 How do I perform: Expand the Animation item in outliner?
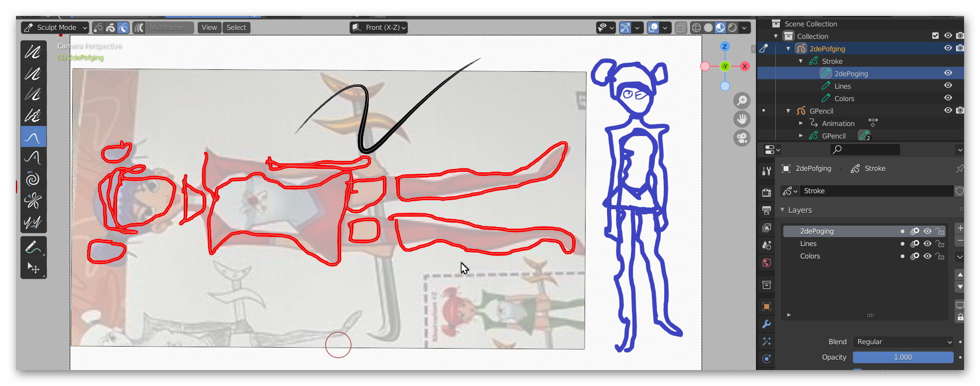(801, 123)
